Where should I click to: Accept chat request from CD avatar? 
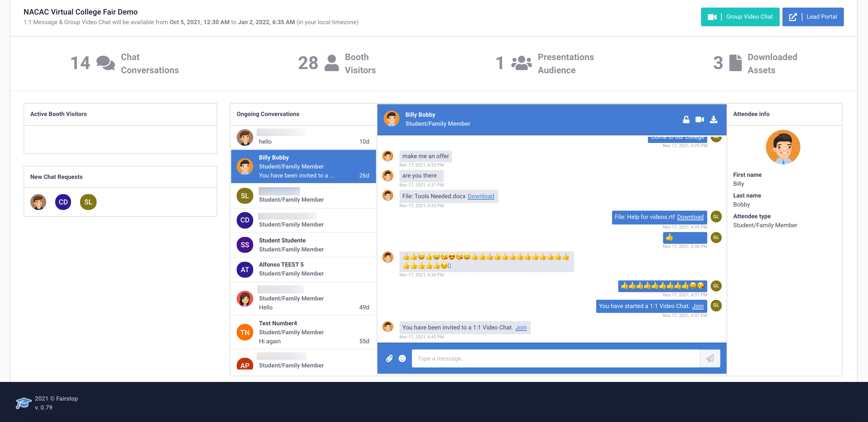63,202
